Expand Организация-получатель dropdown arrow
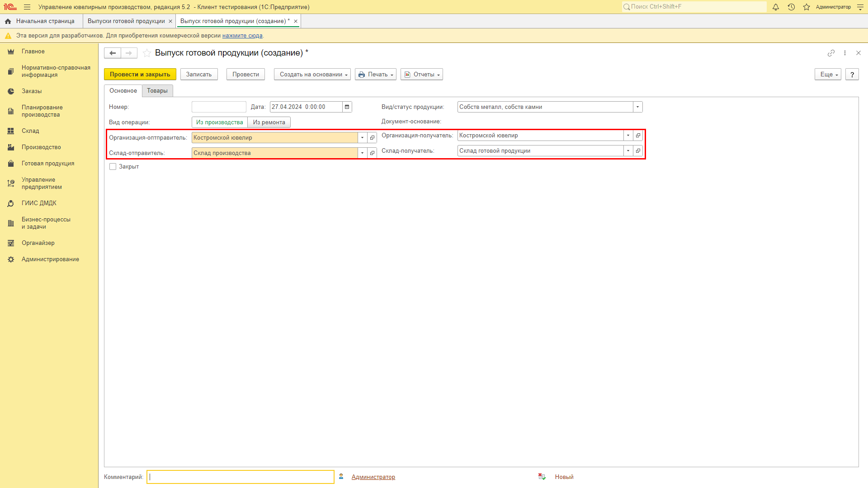 pyautogui.click(x=628, y=136)
